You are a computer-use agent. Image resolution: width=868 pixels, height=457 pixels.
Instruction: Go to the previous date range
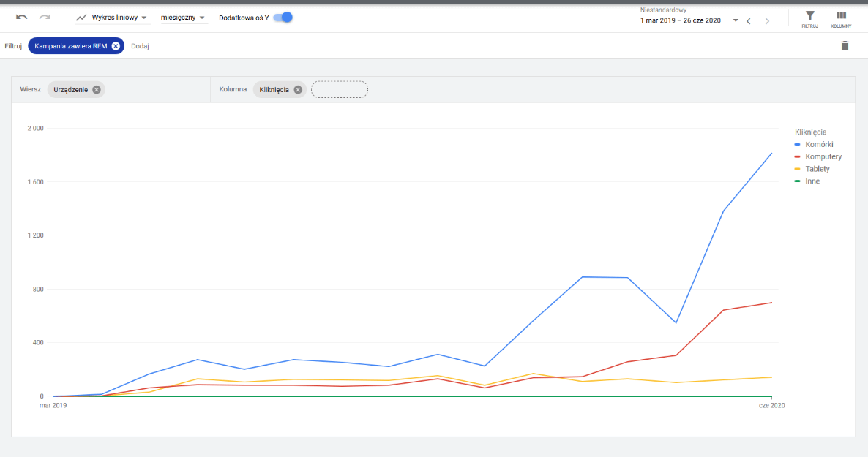coord(749,21)
